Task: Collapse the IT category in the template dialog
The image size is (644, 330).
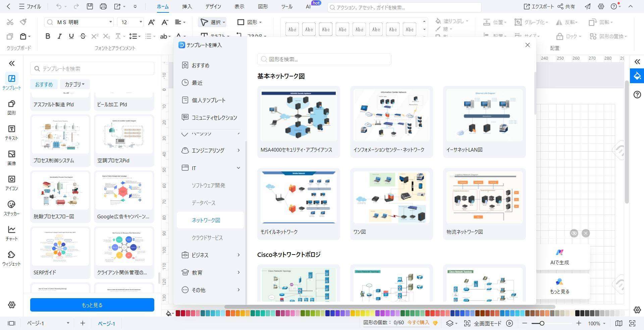Action: click(x=238, y=168)
